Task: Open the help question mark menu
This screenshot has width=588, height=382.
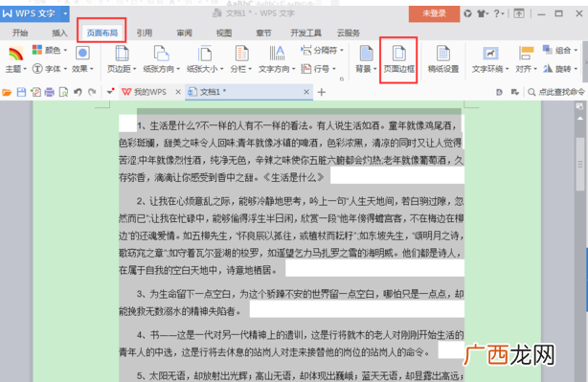Action: click(499, 13)
